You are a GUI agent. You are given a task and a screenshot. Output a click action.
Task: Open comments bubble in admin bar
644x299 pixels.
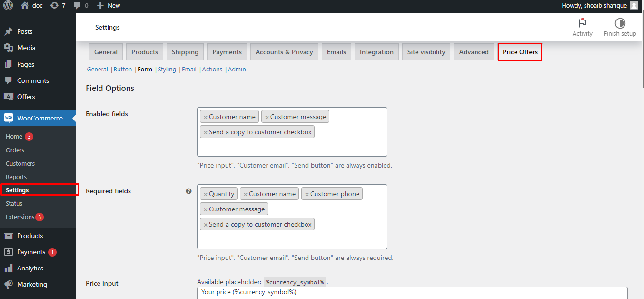pyautogui.click(x=77, y=6)
